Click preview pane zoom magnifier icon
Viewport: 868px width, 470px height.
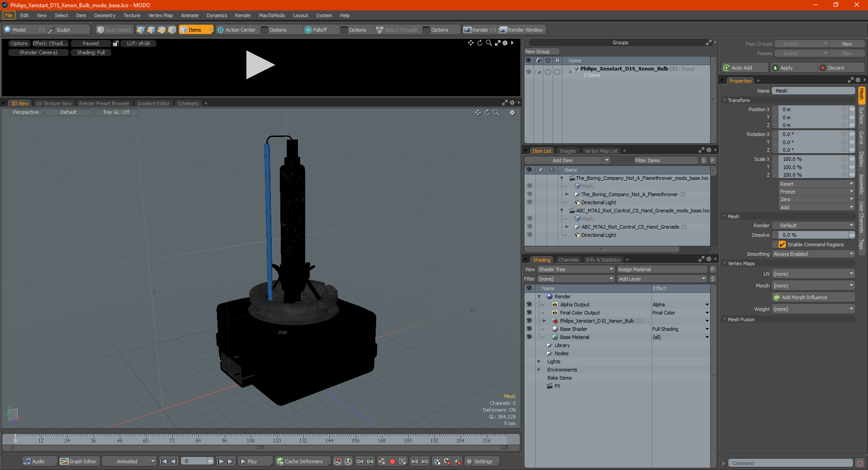pos(488,43)
